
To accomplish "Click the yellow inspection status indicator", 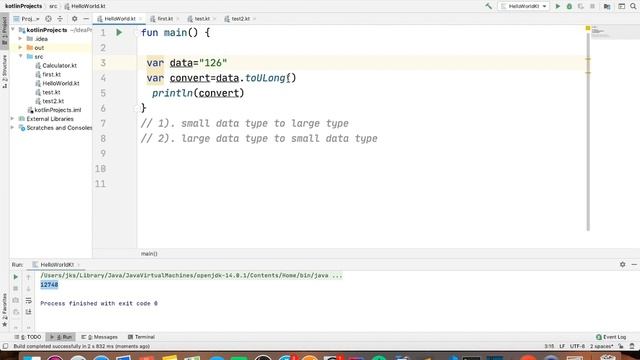I will click(588, 28).
